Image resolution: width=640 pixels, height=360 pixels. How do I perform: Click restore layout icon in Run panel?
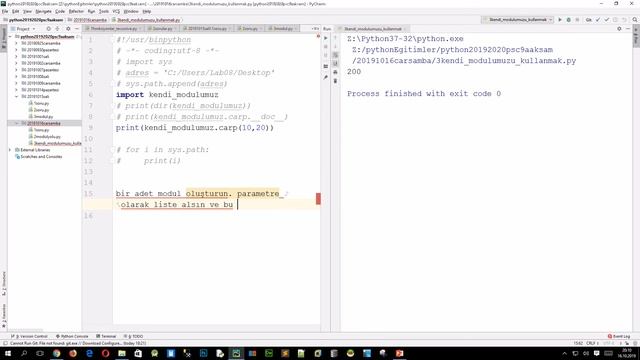click(326, 66)
